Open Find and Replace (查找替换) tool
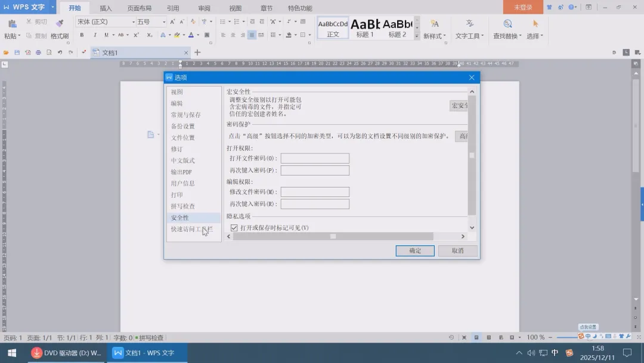The height and width of the screenshot is (363, 644). 507,29
